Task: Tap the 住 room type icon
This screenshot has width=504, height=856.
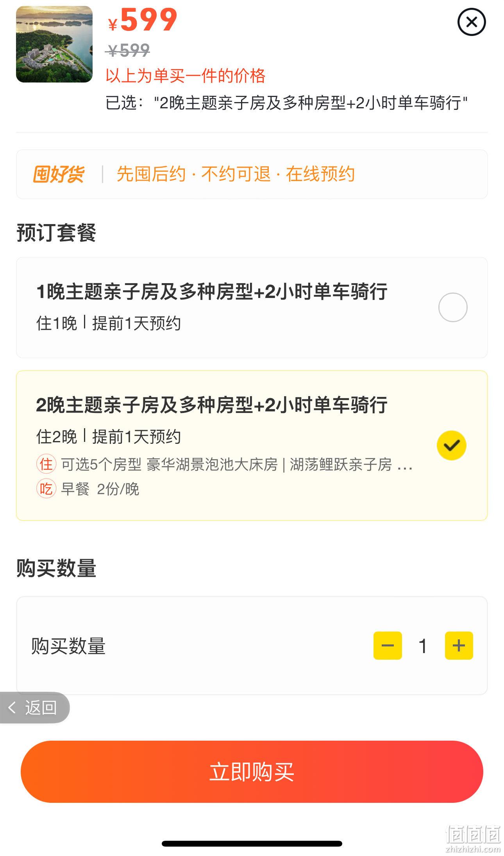Action: pyautogui.click(x=46, y=465)
